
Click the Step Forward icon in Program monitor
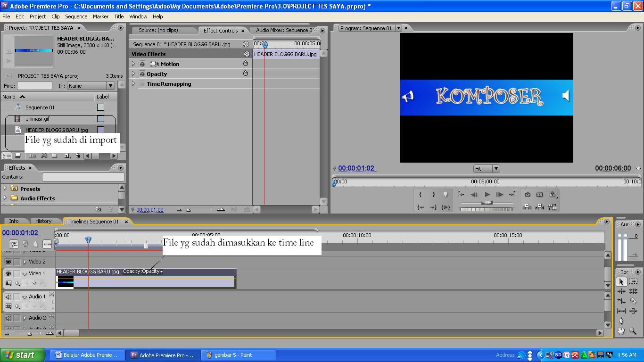click(499, 194)
